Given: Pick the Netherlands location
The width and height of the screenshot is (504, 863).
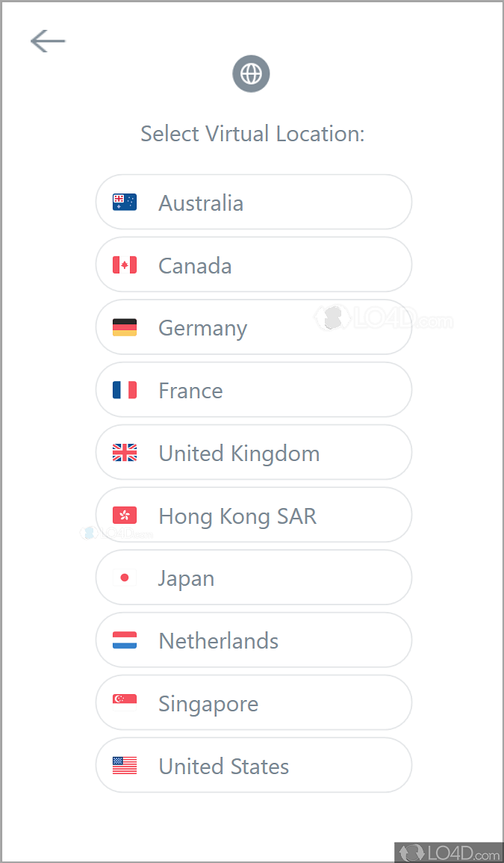Looking at the screenshot, I should (254, 641).
